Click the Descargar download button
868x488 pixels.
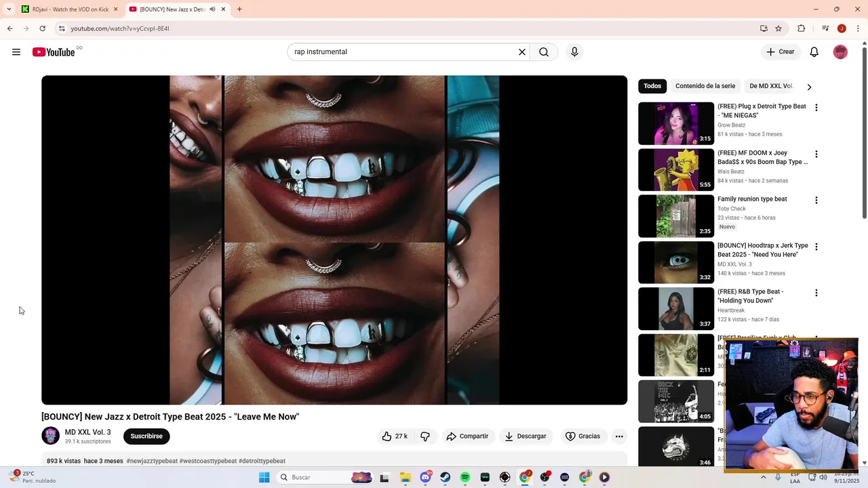click(526, 436)
